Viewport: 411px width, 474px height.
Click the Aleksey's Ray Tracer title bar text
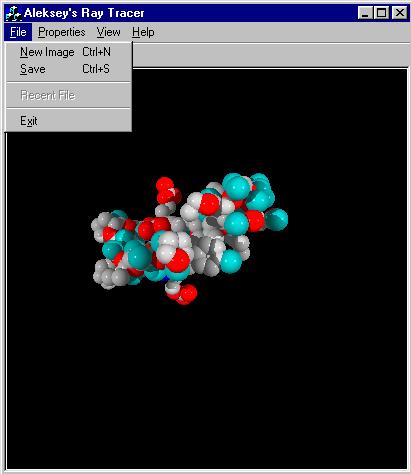[84, 13]
